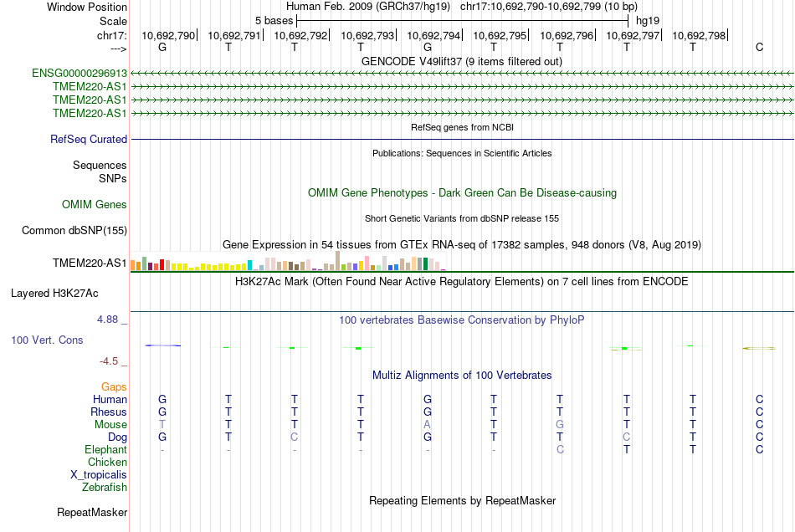The height and width of the screenshot is (532, 795).
Task: Click the chr17:10,692,790-10,692,799 (10 bp) position text
Action: tap(549, 7)
